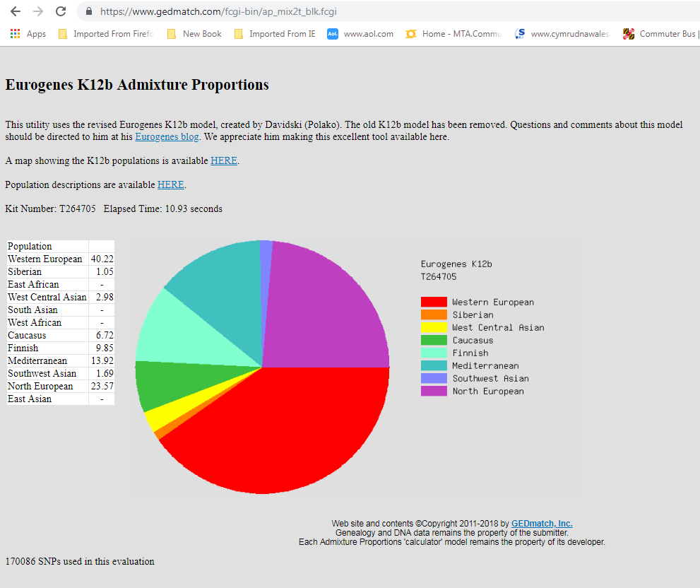Click the red Western European legend swatch
Screen dimensions: 700x588
click(x=434, y=302)
